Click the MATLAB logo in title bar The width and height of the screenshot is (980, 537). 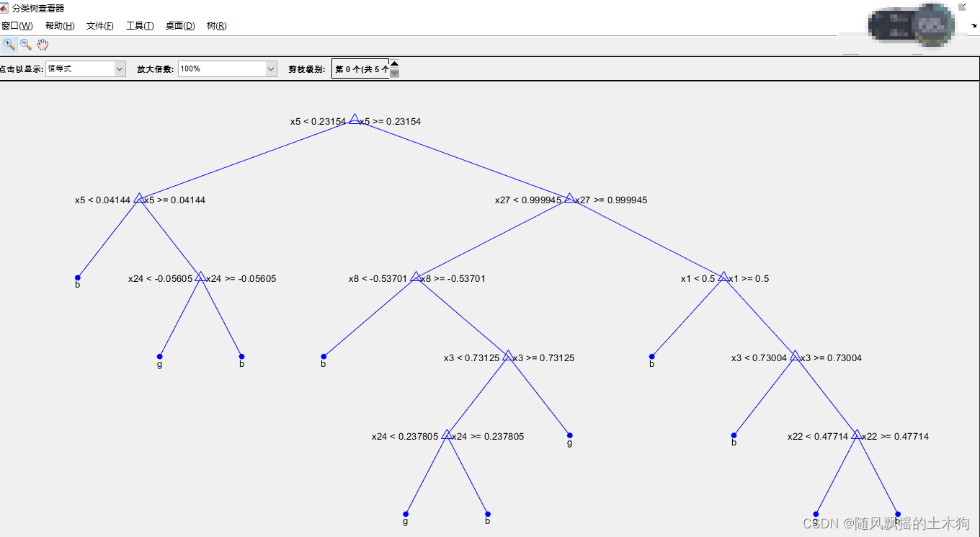pyautogui.click(x=4, y=8)
